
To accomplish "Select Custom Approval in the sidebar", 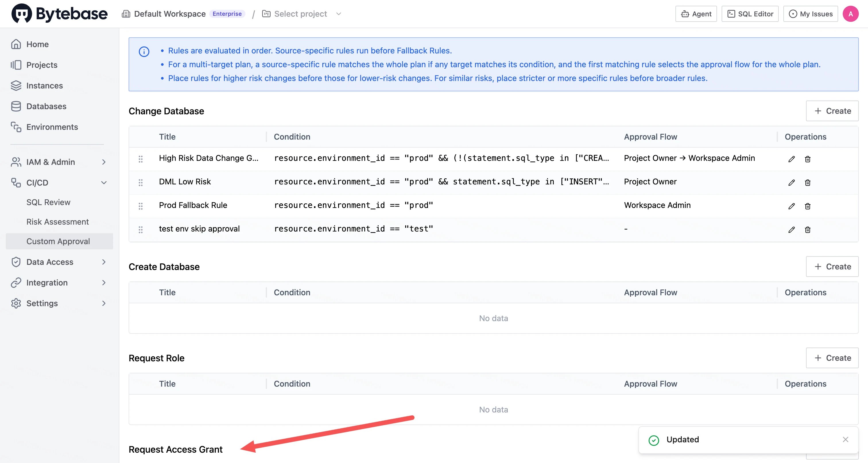I will click(59, 242).
